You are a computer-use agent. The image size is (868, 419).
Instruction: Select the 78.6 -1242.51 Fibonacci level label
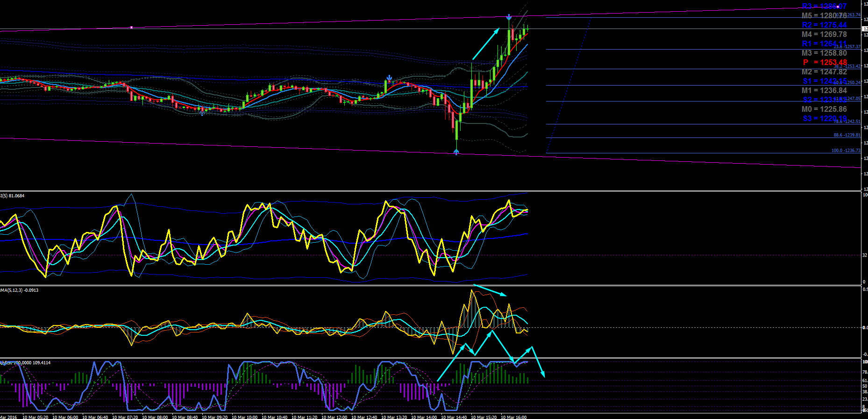click(847, 122)
